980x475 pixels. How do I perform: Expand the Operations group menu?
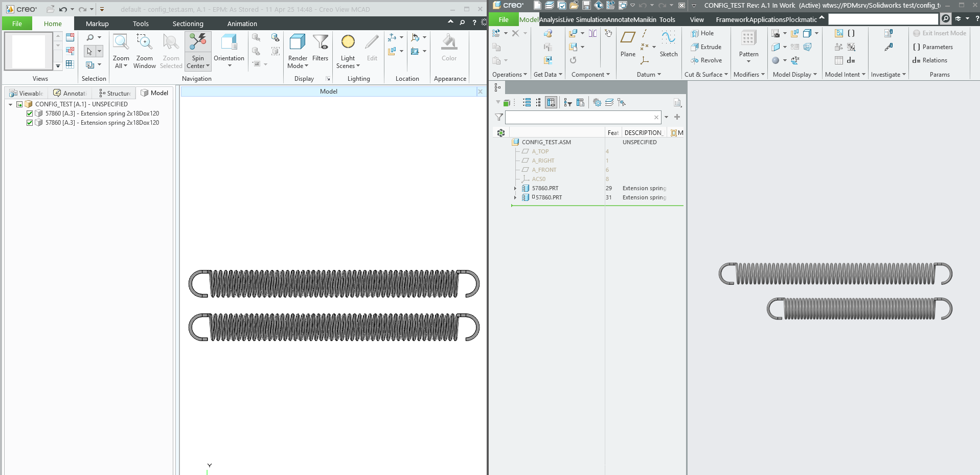509,75
